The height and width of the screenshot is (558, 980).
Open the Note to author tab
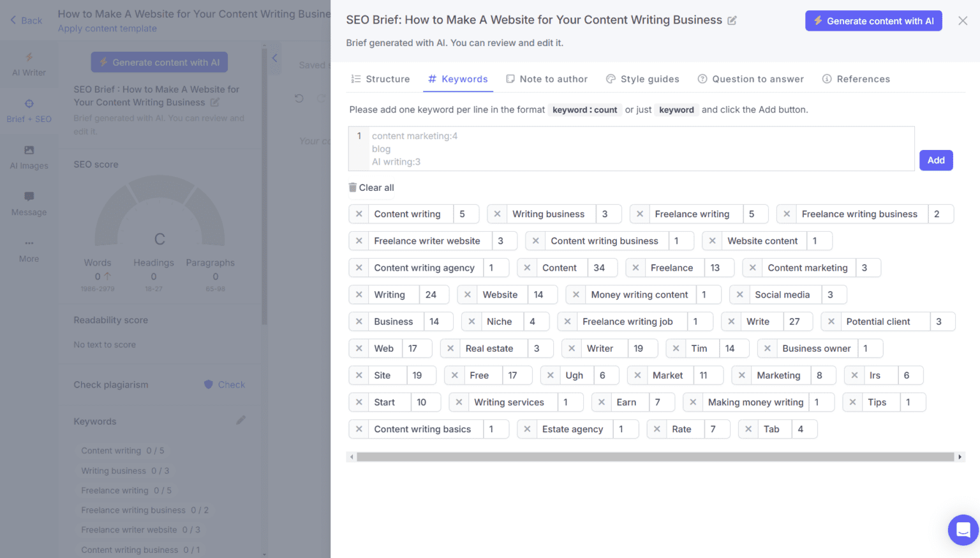[547, 79]
